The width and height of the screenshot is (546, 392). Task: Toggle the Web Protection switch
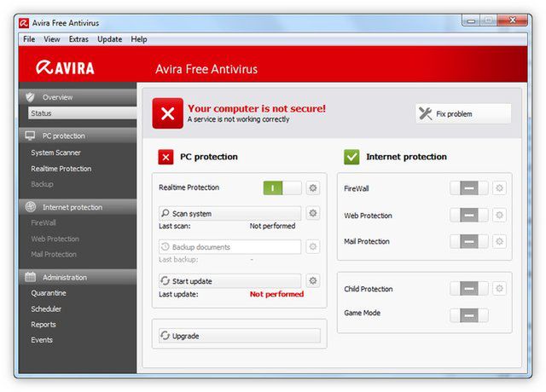[469, 215]
